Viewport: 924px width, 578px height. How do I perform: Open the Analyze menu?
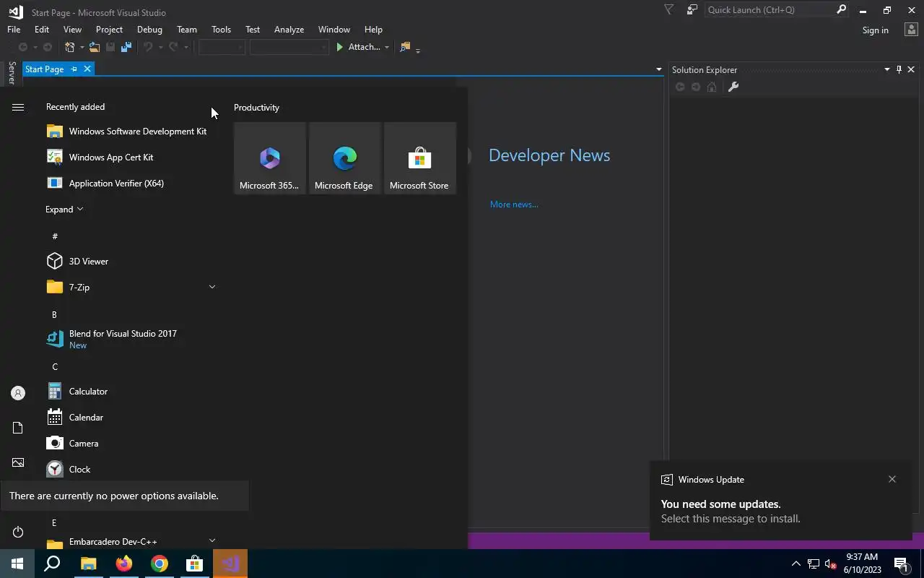(x=289, y=30)
